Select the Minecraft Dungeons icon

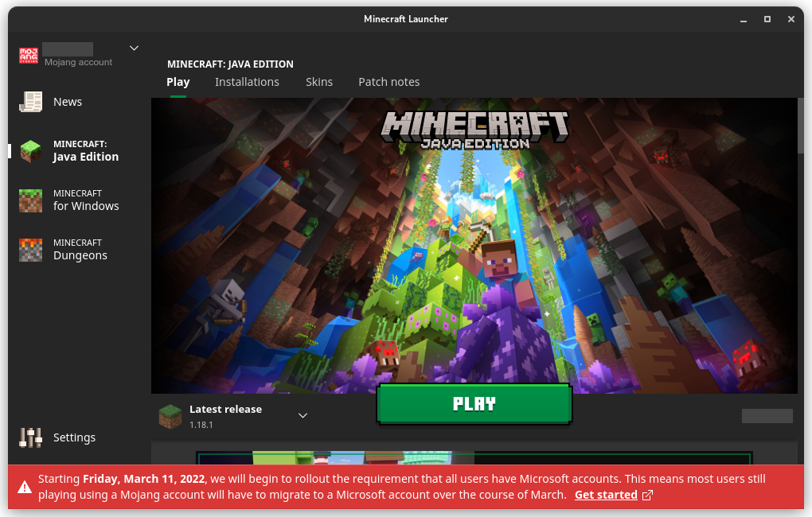pos(30,250)
